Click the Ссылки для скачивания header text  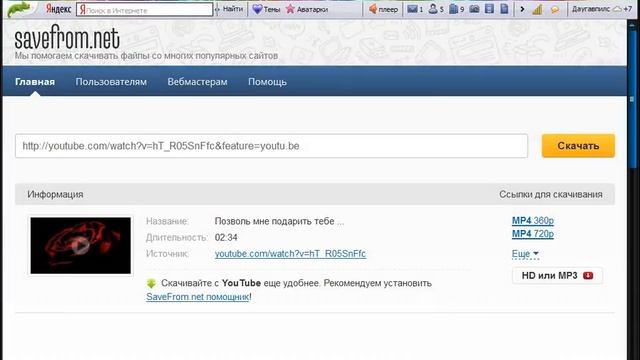(551, 194)
